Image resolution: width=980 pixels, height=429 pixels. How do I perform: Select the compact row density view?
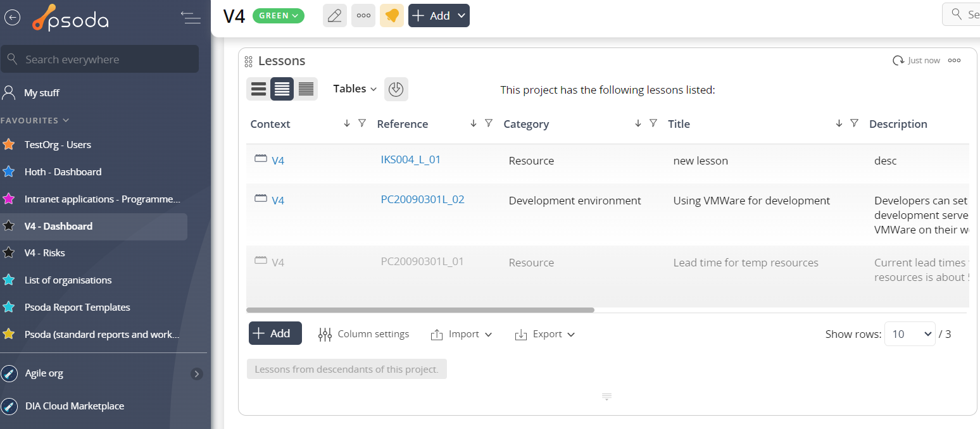tap(306, 89)
